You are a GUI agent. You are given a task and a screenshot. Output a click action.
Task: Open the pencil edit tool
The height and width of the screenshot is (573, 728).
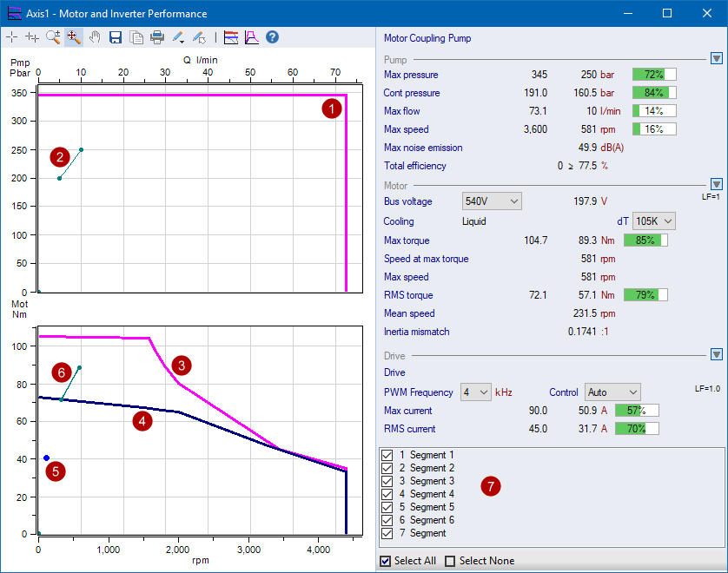coord(178,37)
